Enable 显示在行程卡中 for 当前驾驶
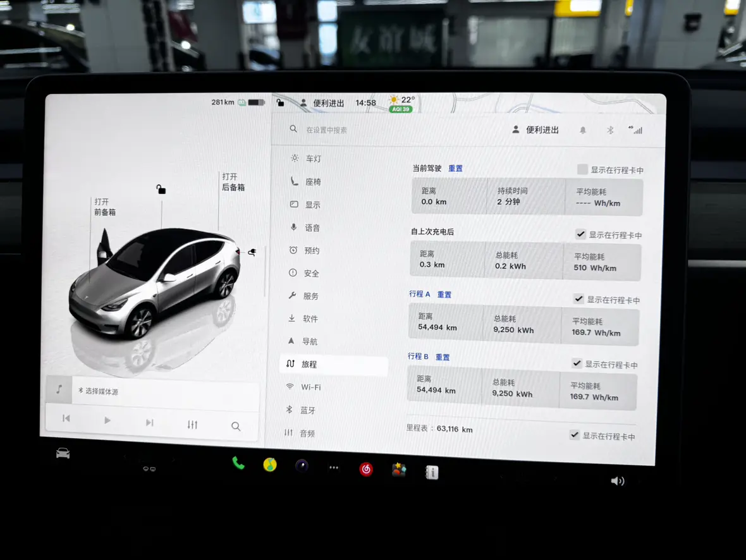Viewport: 746px width, 560px height. coord(582,169)
